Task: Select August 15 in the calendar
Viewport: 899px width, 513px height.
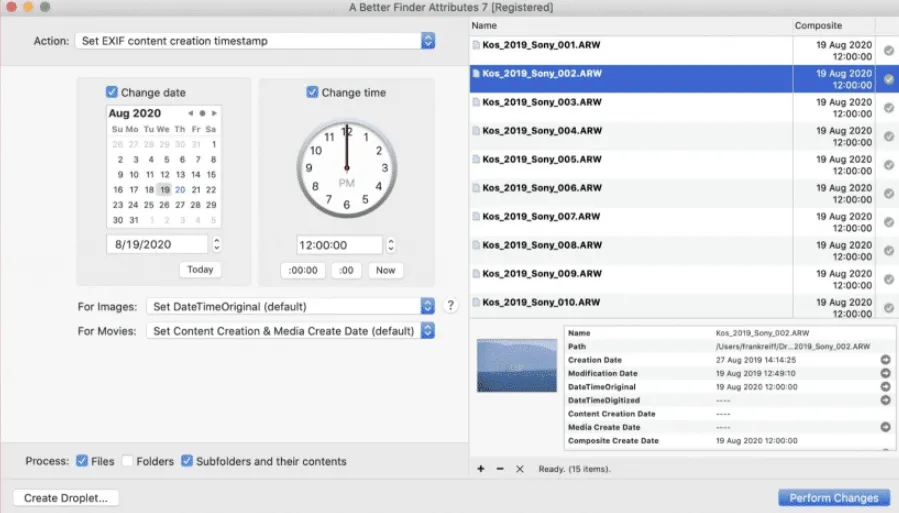Action: pos(211,174)
